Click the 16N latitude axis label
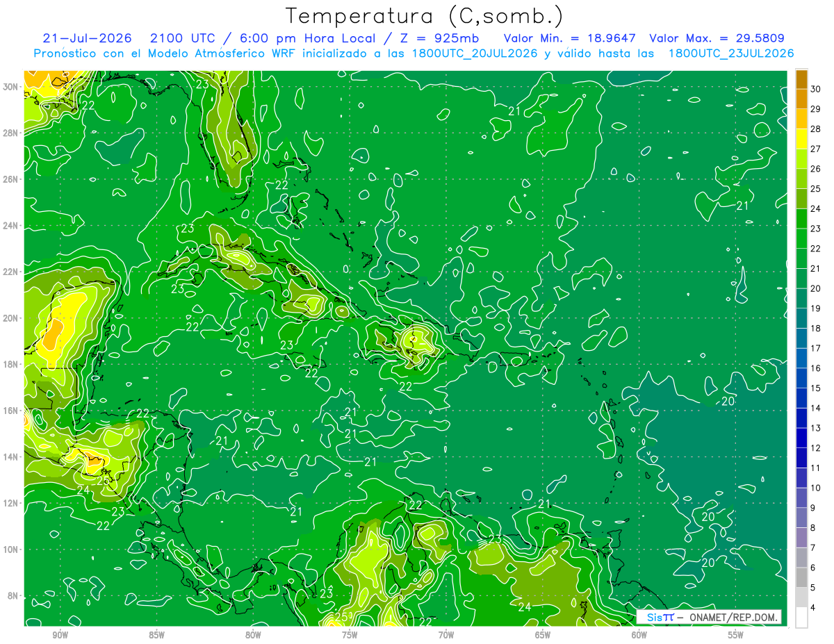834x644 pixels. (x=12, y=411)
